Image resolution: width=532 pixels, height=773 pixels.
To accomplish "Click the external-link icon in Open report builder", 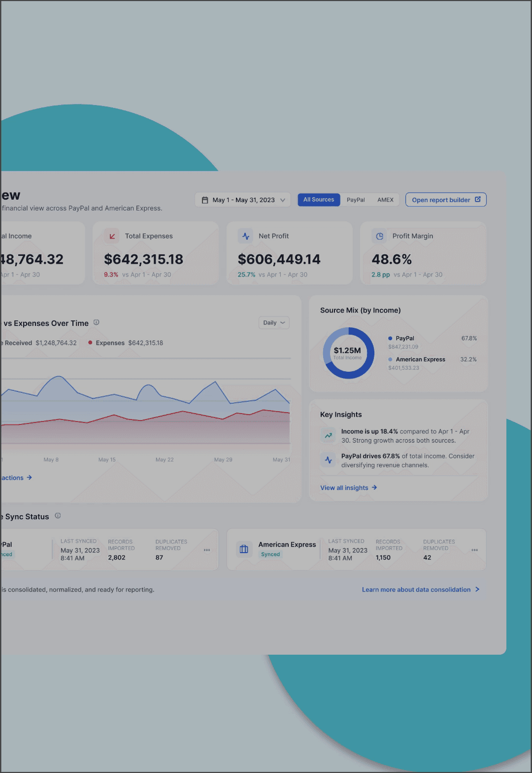I will 477,199.
